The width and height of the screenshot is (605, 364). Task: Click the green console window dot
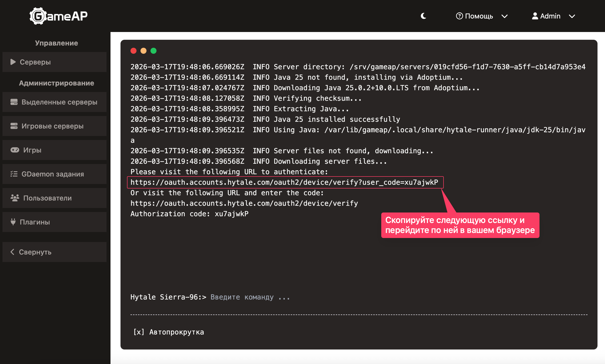tap(153, 51)
